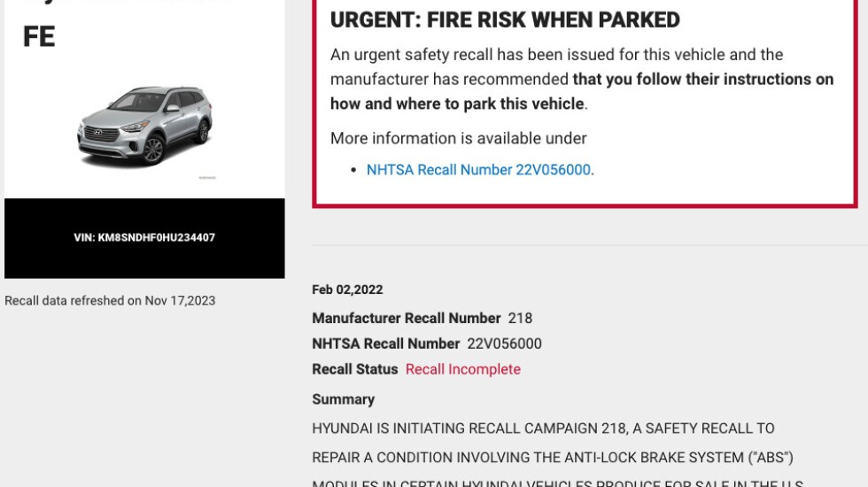Image resolution: width=868 pixels, height=487 pixels.
Task: Click the 'Recall data refreshed on' note
Action: tap(110, 301)
